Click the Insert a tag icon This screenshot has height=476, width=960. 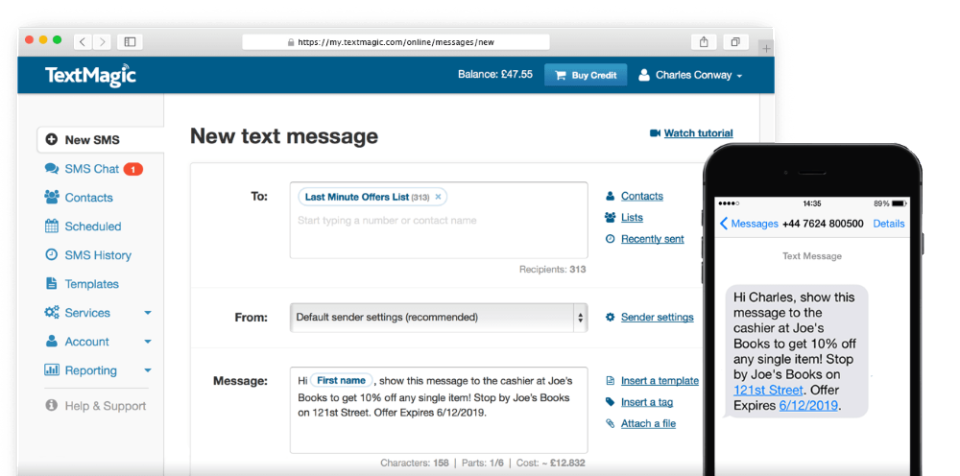tap(610, 402)
